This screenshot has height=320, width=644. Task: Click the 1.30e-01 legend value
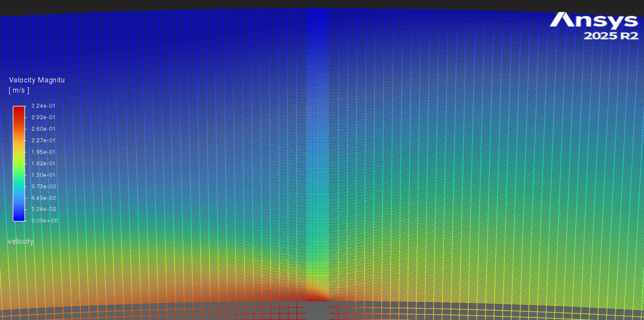coord(43,175)
